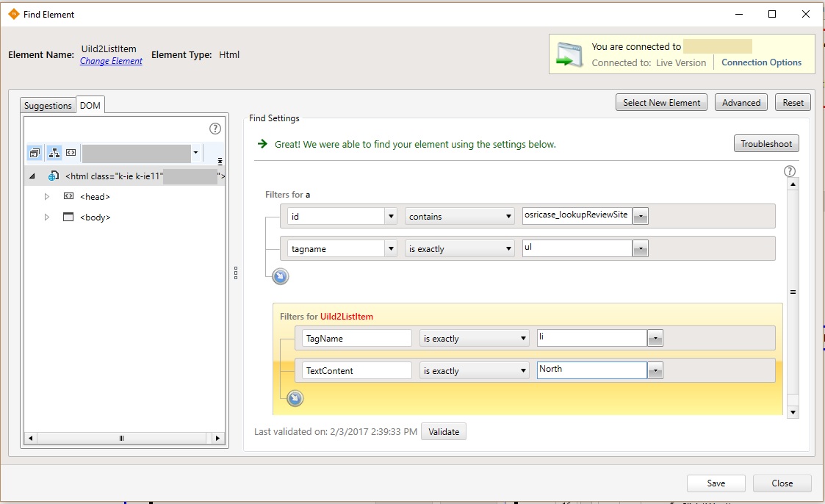Viewport: 825px width, 504px height.
Task: Open dropdown arrow beside the North value field
Action: point(655,371)
